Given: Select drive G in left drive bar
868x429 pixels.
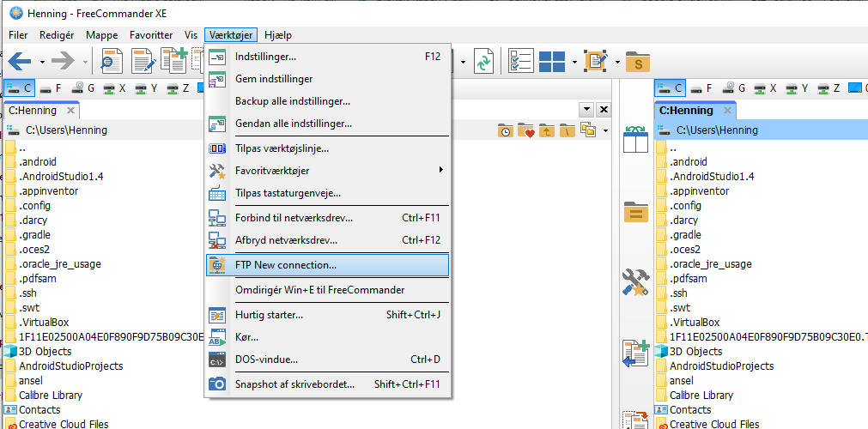Looking at the screenshot, I should (83, 88).
